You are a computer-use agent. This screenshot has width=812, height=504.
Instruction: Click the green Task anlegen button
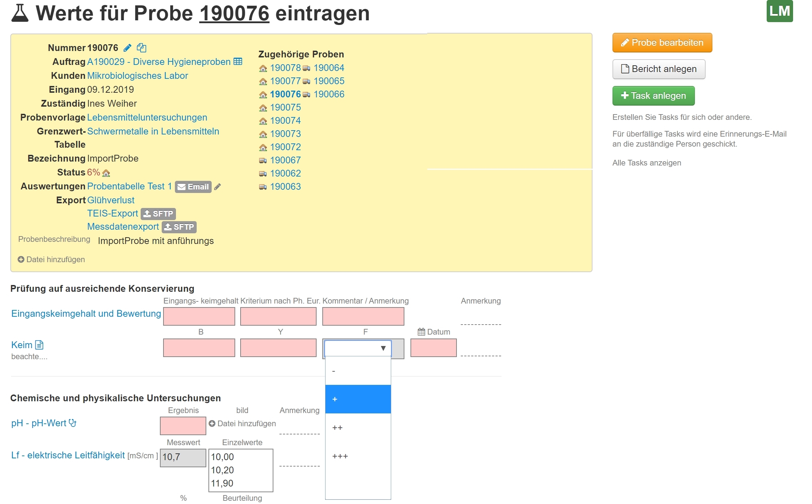pyautogui.click(x=653, y=96)
